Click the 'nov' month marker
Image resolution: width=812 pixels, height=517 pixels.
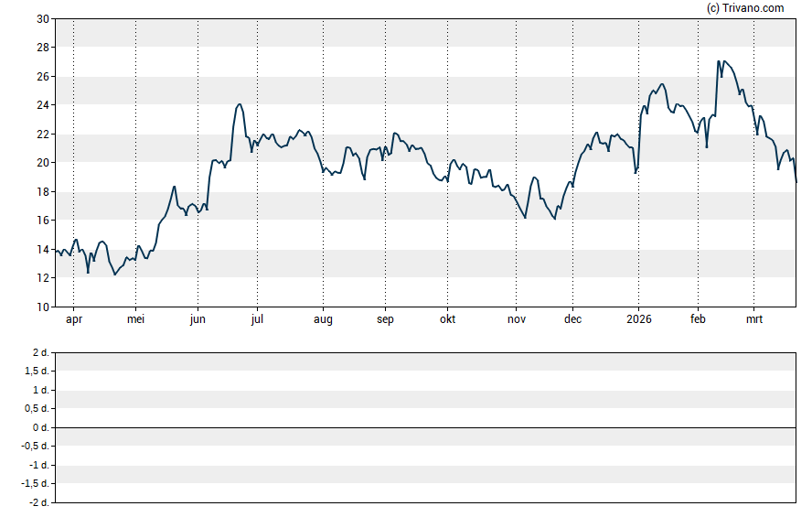tap(517, 320)
